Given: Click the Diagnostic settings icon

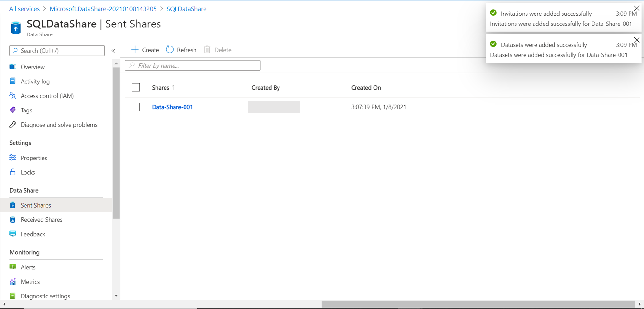Looking at the screenshot, I should pos(13,296).
